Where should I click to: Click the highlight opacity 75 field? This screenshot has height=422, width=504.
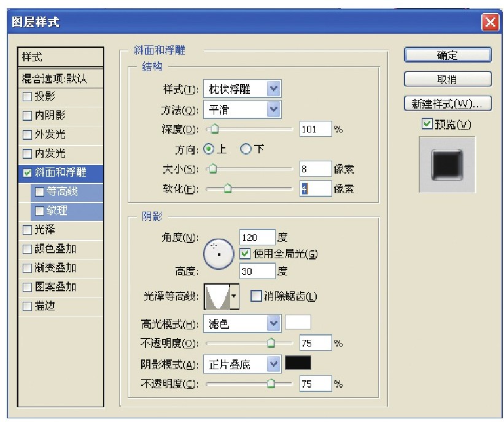coord(316,343)
